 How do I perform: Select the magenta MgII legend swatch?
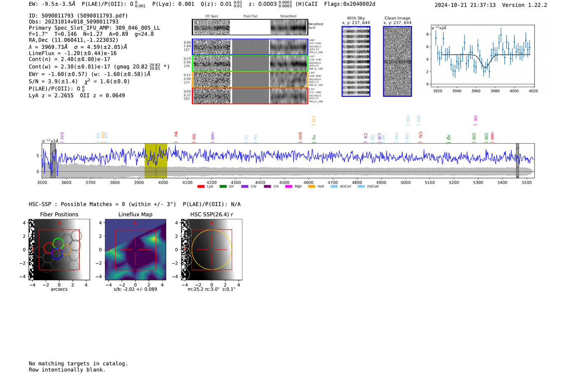pyautogui.click(x=288, y=187)
